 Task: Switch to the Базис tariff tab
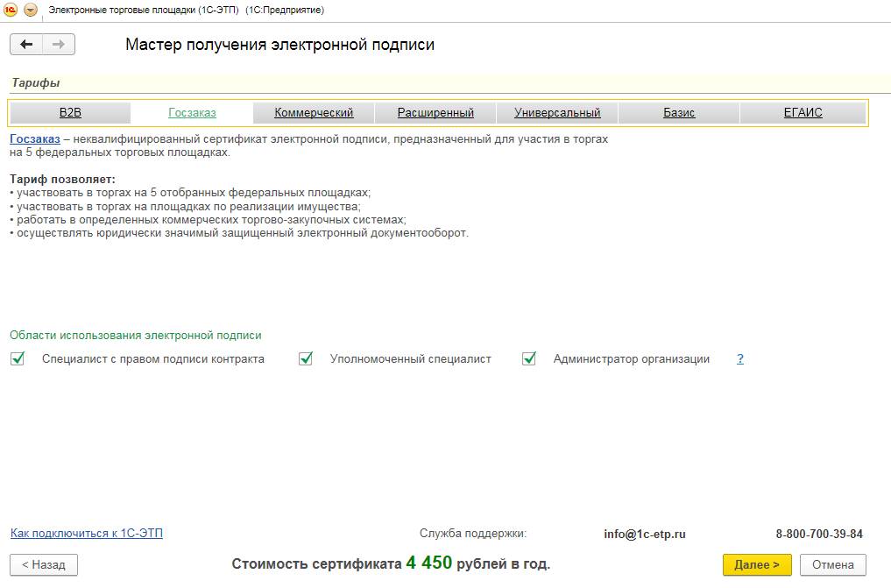click(x=679, y=112)
